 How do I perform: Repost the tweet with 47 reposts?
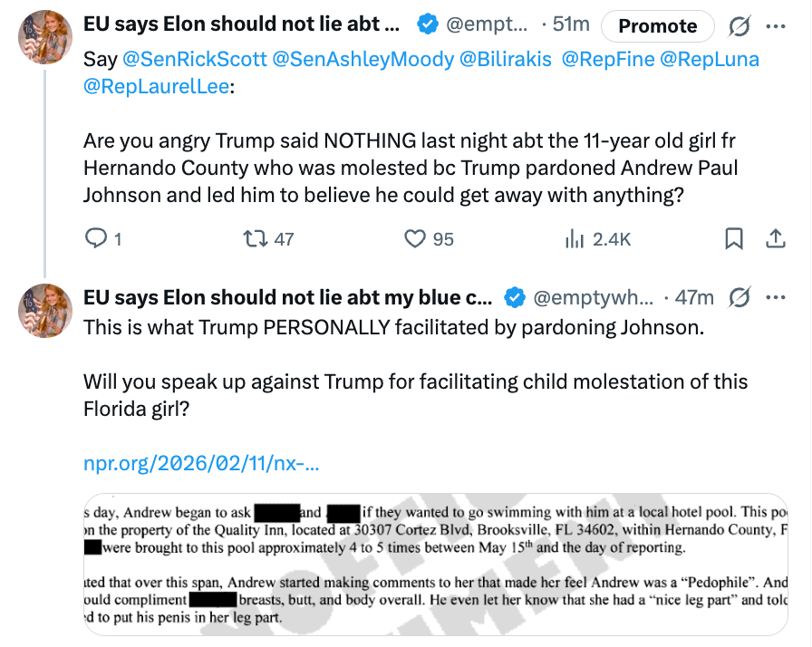tap(256, 238)
